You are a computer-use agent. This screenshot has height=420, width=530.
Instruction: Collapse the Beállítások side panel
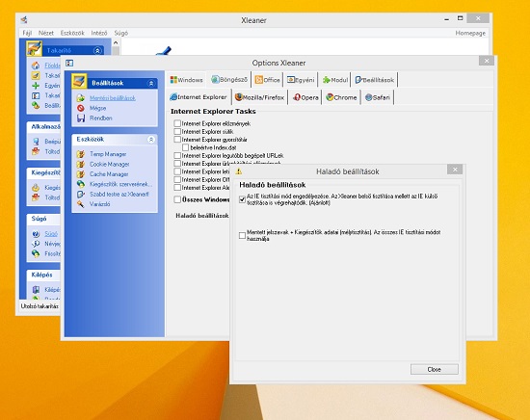pos(151,83)
